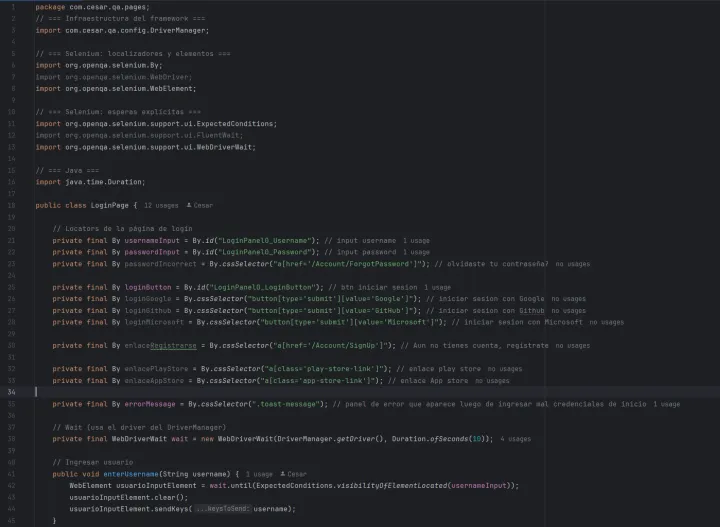Click the 'no usages' hint on loginGoogle line

point(568,299)
